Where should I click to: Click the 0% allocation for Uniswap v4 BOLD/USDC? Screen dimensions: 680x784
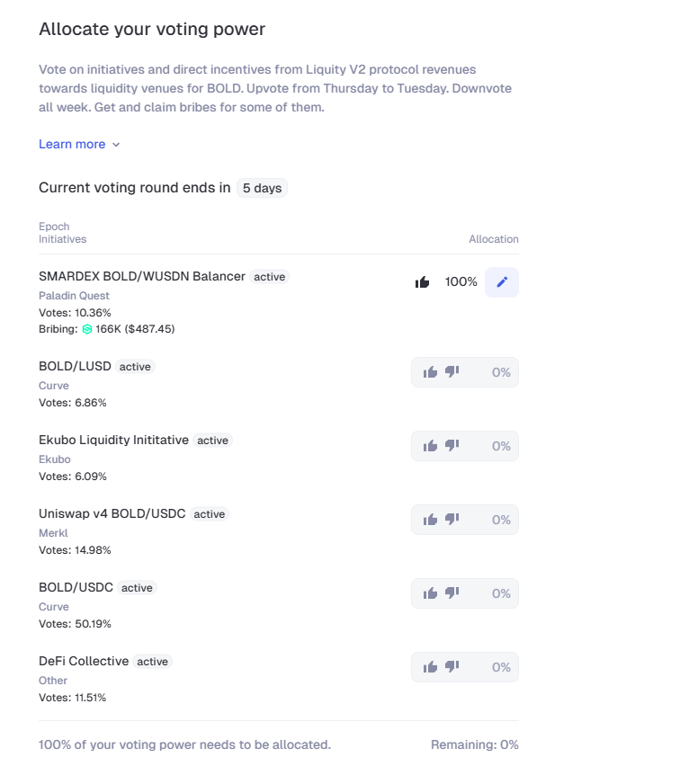tap(501, 520)
